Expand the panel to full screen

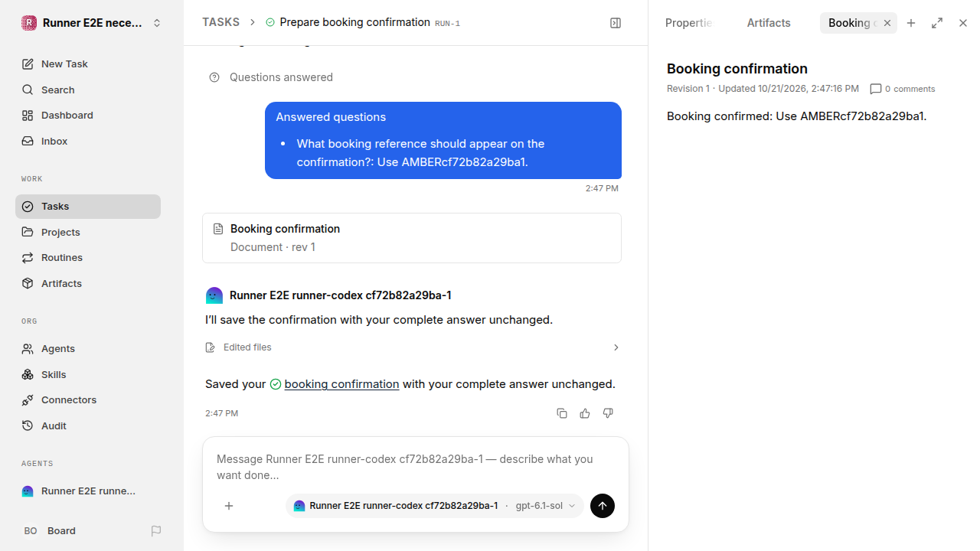tap(937, 23)
